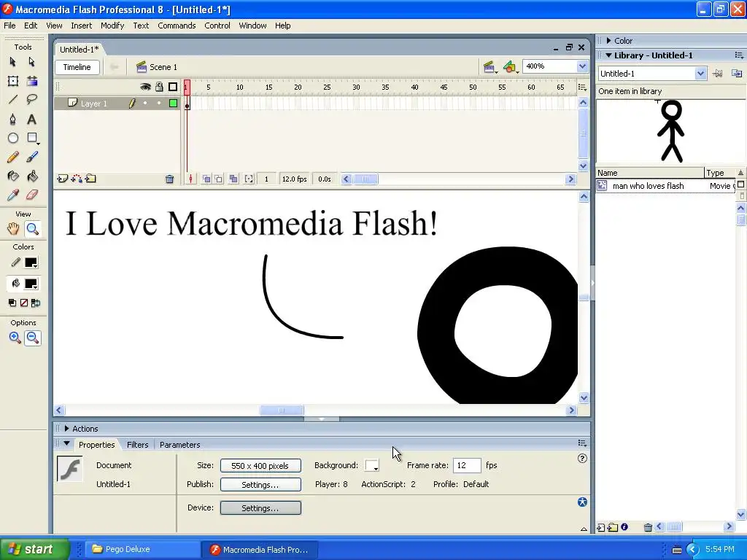Select the Oval tool

[x=13, y=138]
